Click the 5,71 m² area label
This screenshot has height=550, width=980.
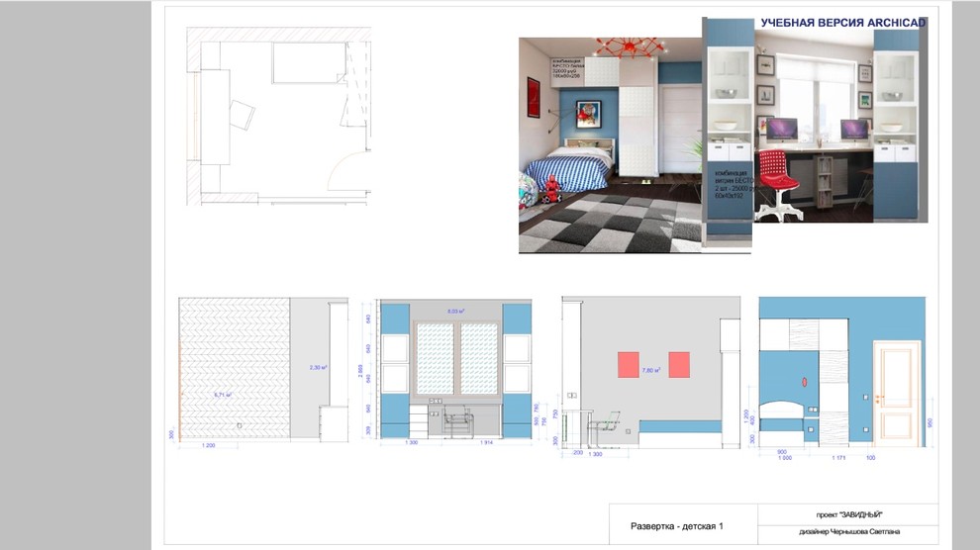pyautogui.click(x=223, y=395)
